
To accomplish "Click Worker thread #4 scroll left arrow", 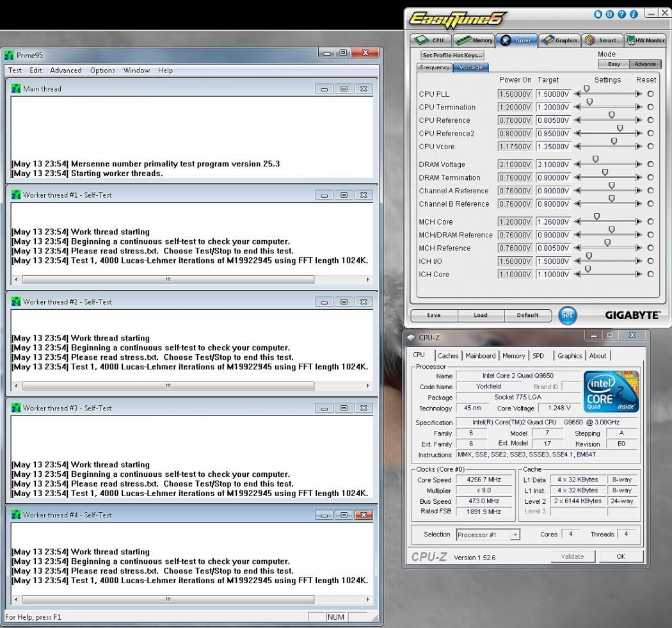I will point(16,599).
